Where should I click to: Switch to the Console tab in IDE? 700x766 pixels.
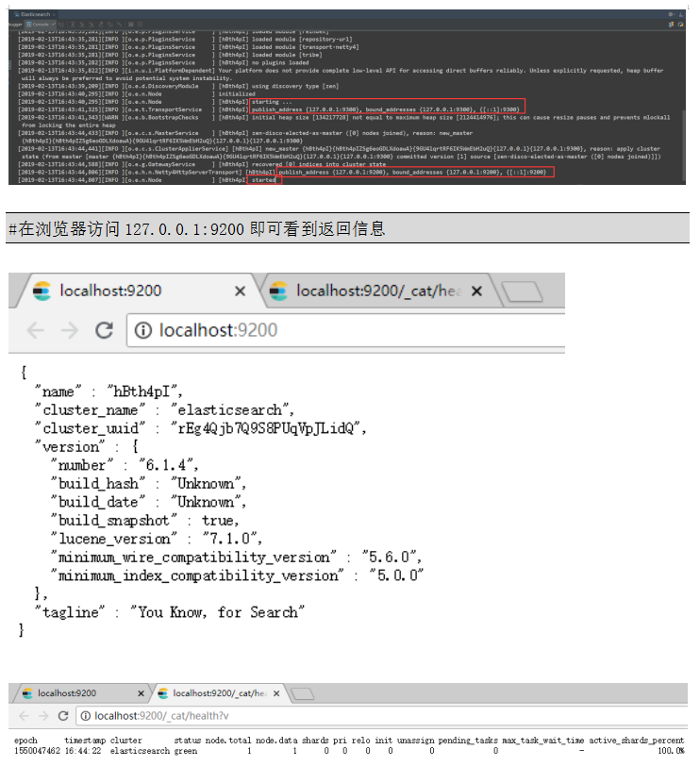[x=41, y=25]
